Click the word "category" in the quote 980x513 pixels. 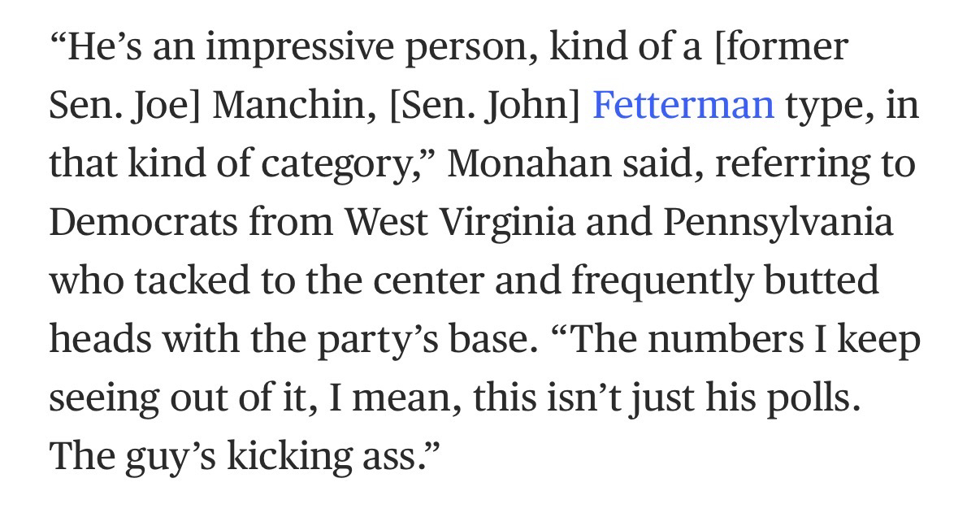pyautogui.click(x=348, y=166)
